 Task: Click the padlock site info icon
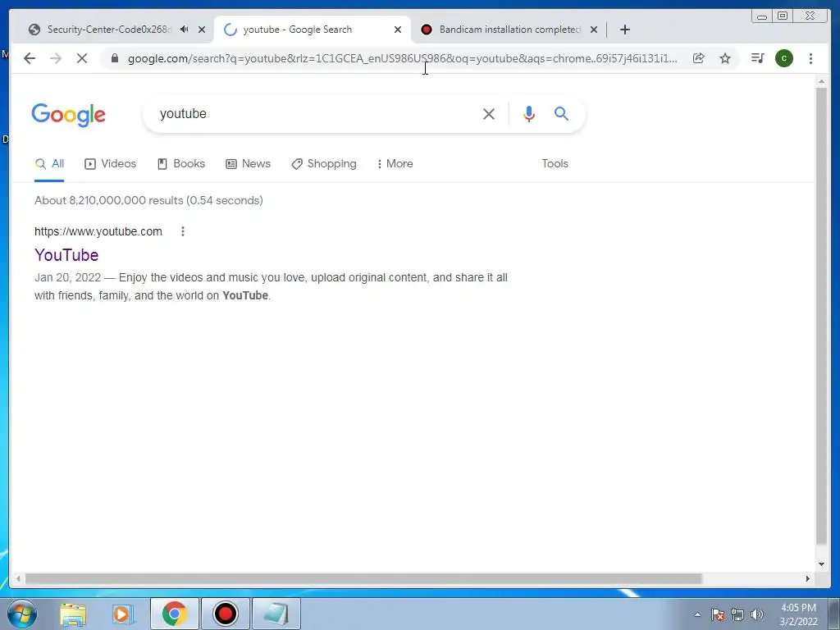pos(114,58)
